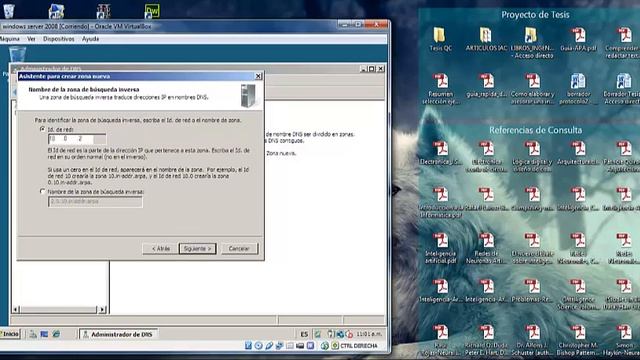Close the 'Asistente para crear zona nueva' dialog

258,76
